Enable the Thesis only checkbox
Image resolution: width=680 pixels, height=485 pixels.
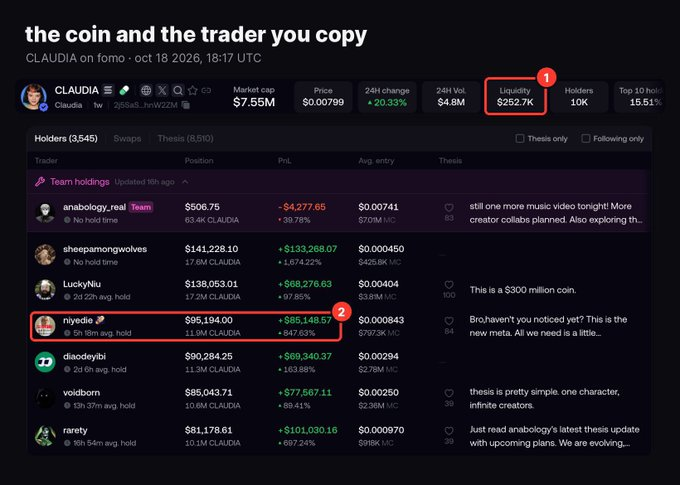520,138
